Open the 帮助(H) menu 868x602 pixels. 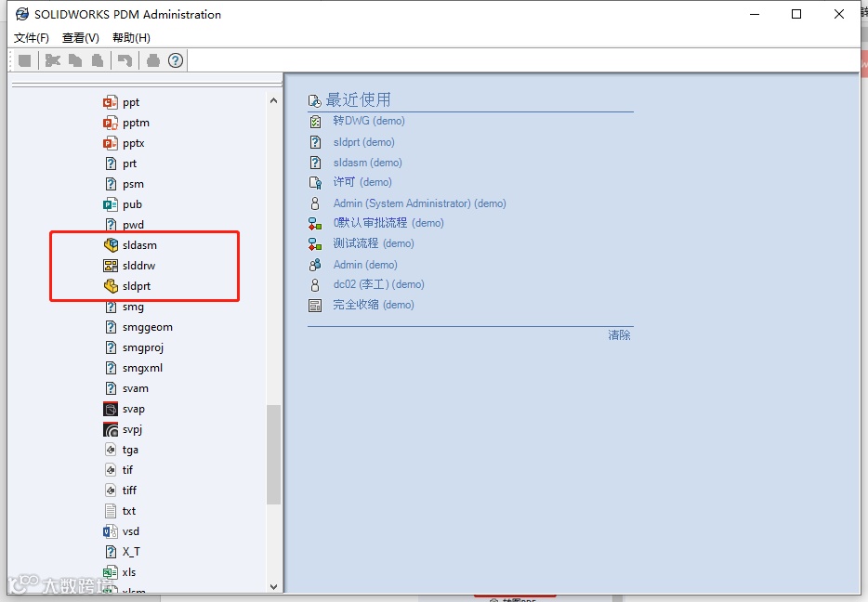(131, 37)
